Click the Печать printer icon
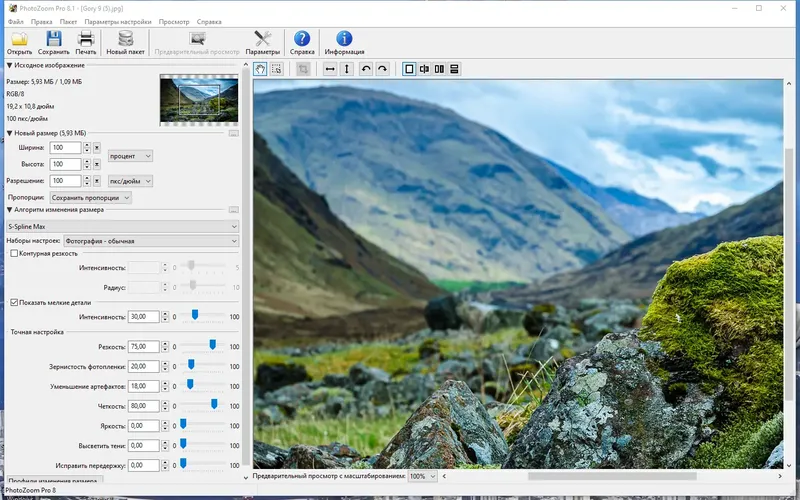Viewport: 800px width, 500px height. pos(87,40)
